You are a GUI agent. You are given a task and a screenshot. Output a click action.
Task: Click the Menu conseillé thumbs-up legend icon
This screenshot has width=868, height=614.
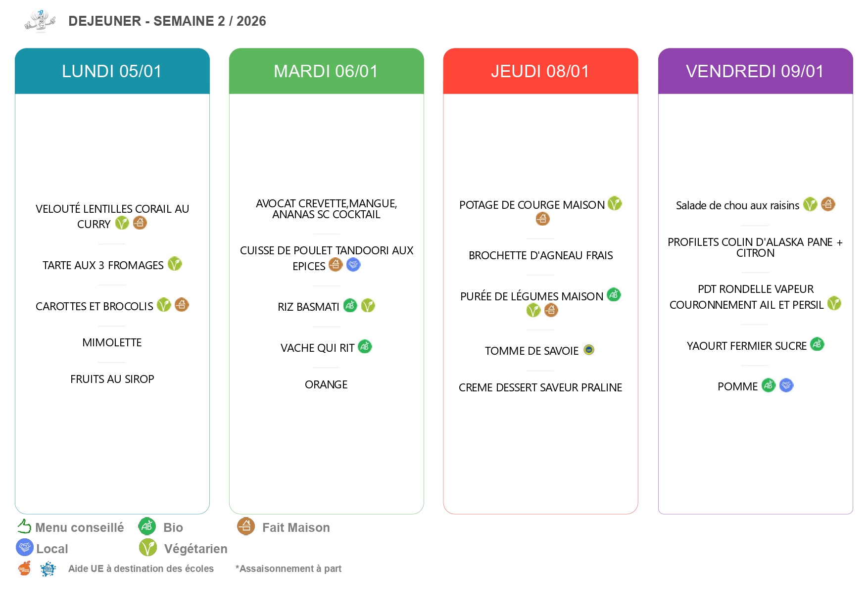click(x=24, y=526)
